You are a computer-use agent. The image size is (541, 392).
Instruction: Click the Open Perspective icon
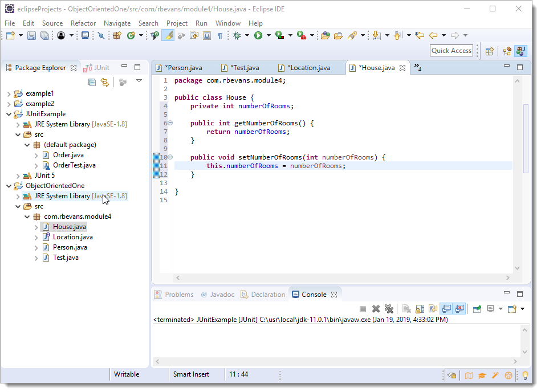(x=489, y=51)
